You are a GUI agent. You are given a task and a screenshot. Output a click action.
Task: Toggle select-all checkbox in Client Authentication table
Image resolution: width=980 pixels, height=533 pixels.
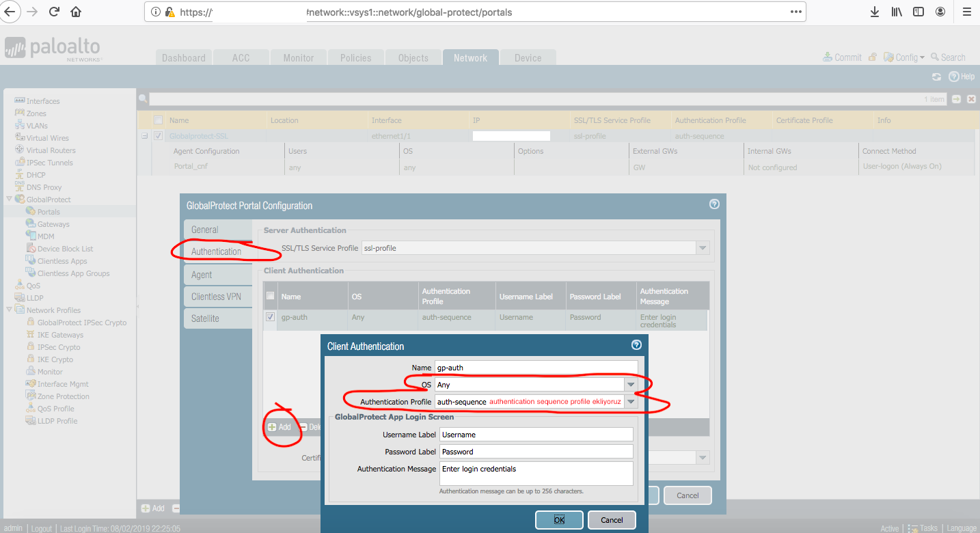[x=270, y=296]
